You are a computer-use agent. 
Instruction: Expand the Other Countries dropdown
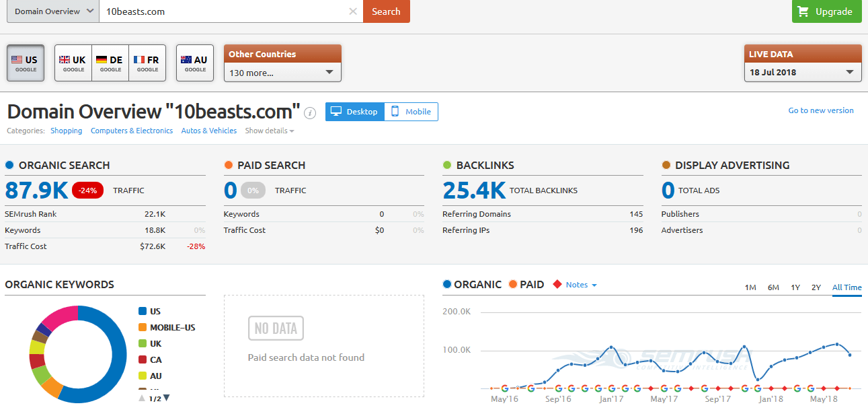pos(282,73)
